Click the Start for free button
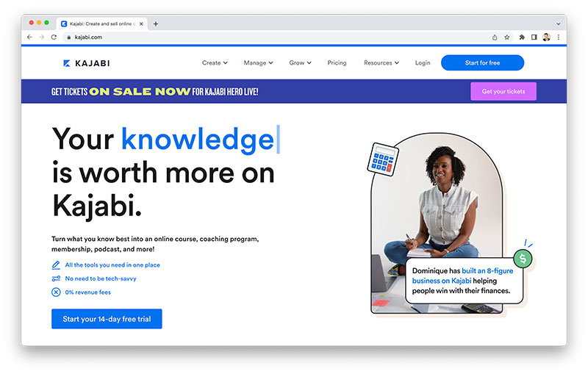The width and height of the screenshot is (588, 374). pos(482,62)
